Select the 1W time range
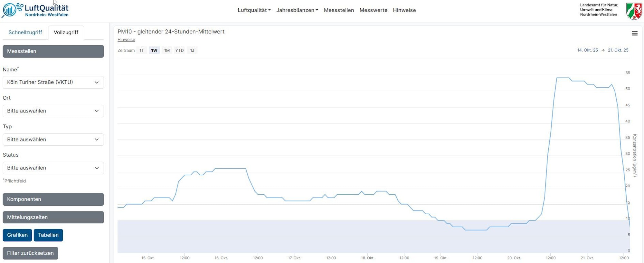644x263 pixels. tap(154, 50)
